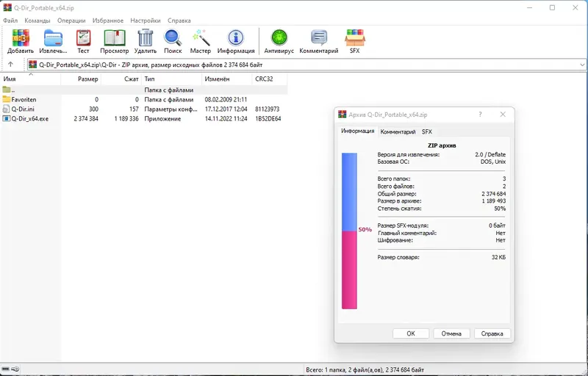
Task: Click the help question mark in dialog title
Action: (480, 115)
